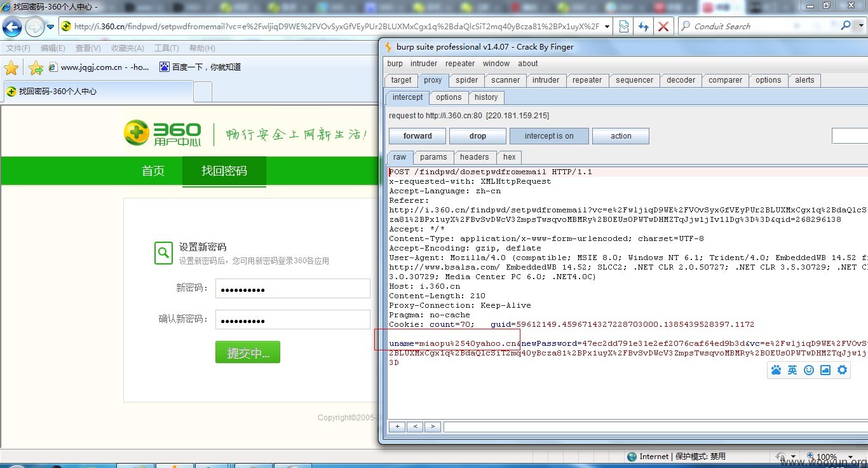Open the action button menu
Image resolution: width=868 pixels, height=468 pixels.
[621, 136]
